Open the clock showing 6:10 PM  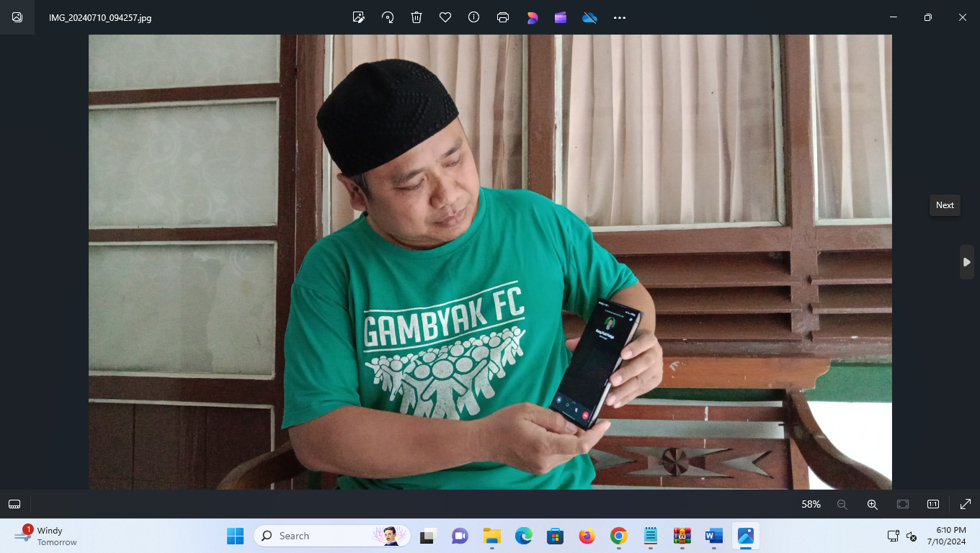coord(946,536)
